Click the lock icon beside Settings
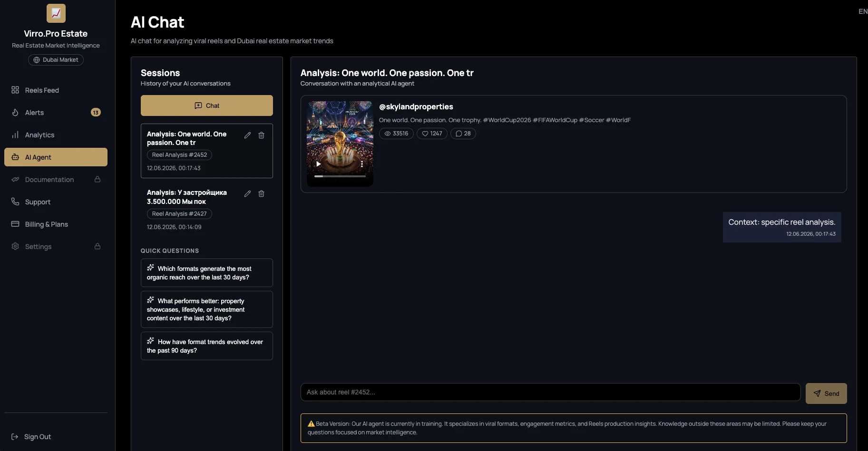Viewport: 868px width, 451px height. [98, 246]
